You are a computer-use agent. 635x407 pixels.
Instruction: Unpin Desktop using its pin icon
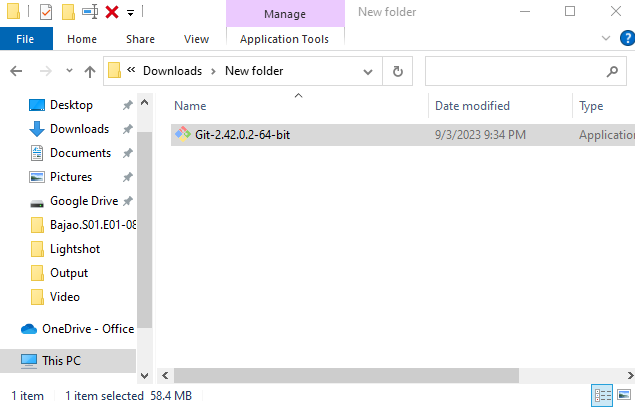(128, 105)
